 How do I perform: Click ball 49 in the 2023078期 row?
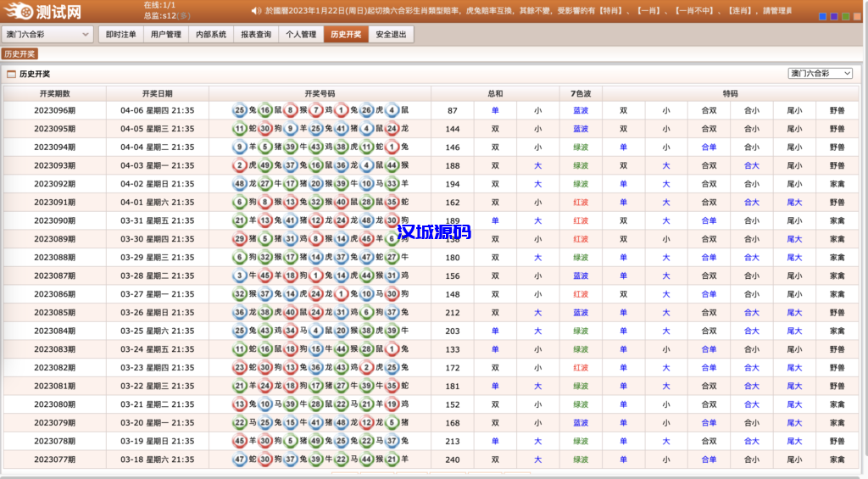pos(315,441)
